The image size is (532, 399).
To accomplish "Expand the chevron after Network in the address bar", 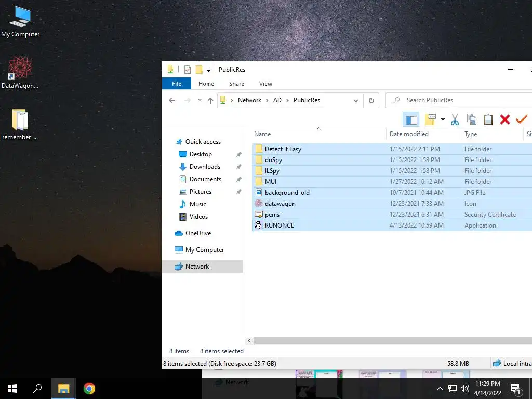I will [267, 100].
